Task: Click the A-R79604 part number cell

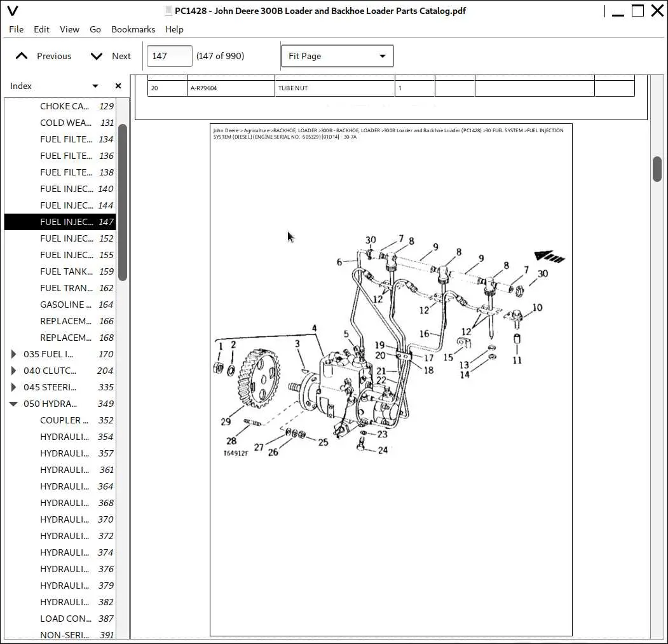Action: tap(231, 88)
